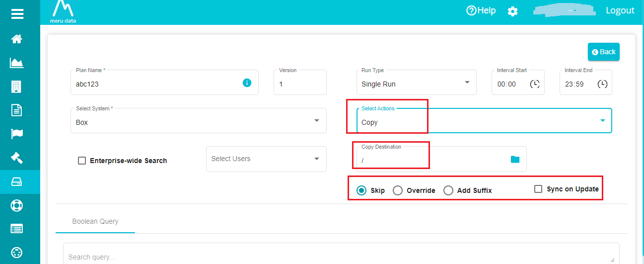Click the Back button

tap(604, 52)
